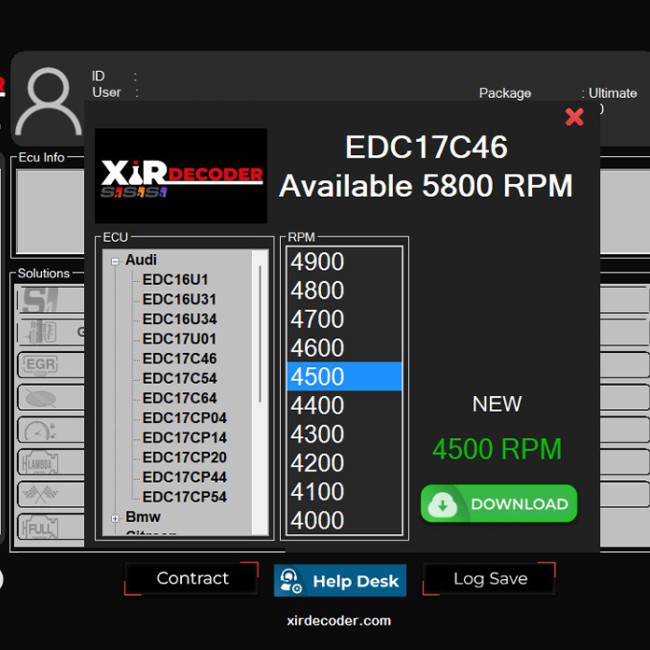The height and width of the screenshot is (650, 650).
Task: Open the S logo solution icon
Action: 41,300
